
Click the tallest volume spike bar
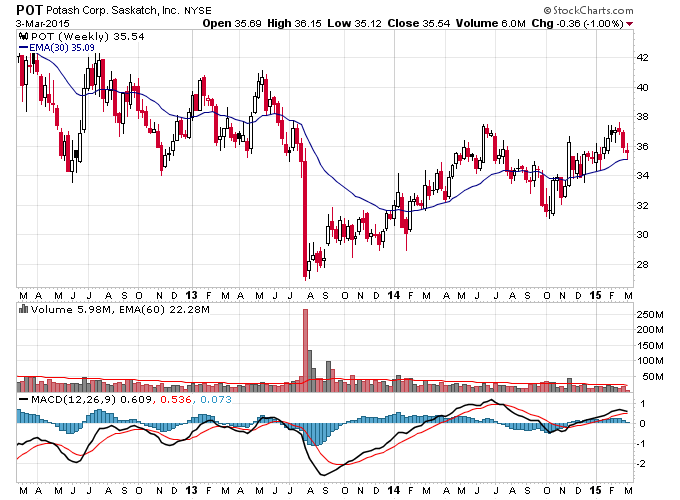click(305, 350)
